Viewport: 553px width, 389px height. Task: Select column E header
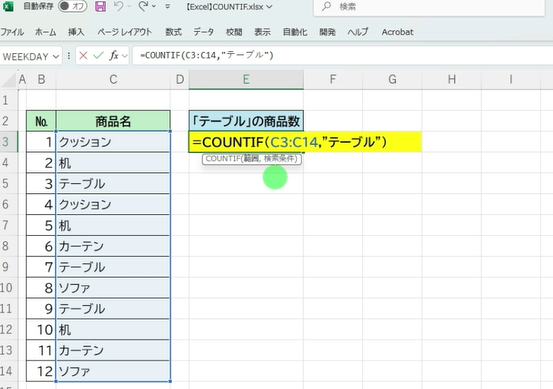tap(246, 79)
